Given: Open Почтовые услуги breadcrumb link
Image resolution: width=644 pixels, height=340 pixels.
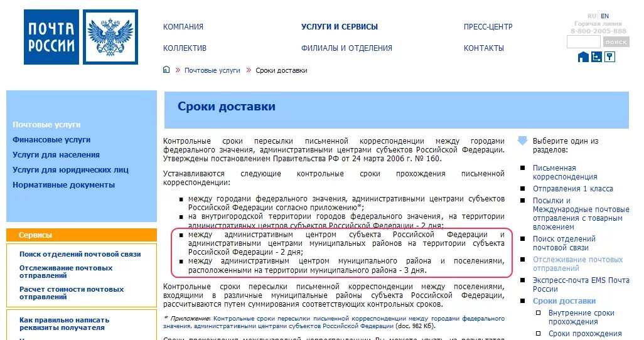Looking at the screenshot, I should point(212,70).
